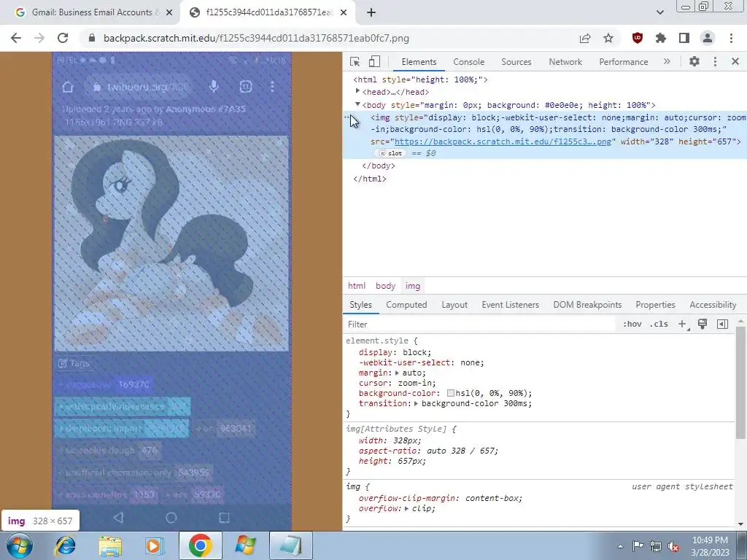
Task: Show hidden system tray icons arrow
Action: 620,547
